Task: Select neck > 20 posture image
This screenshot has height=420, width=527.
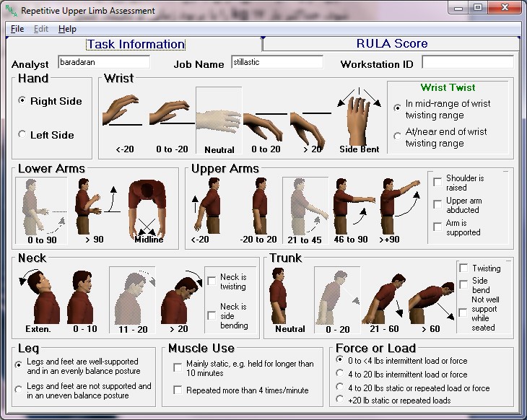Action: click(180, 296)
